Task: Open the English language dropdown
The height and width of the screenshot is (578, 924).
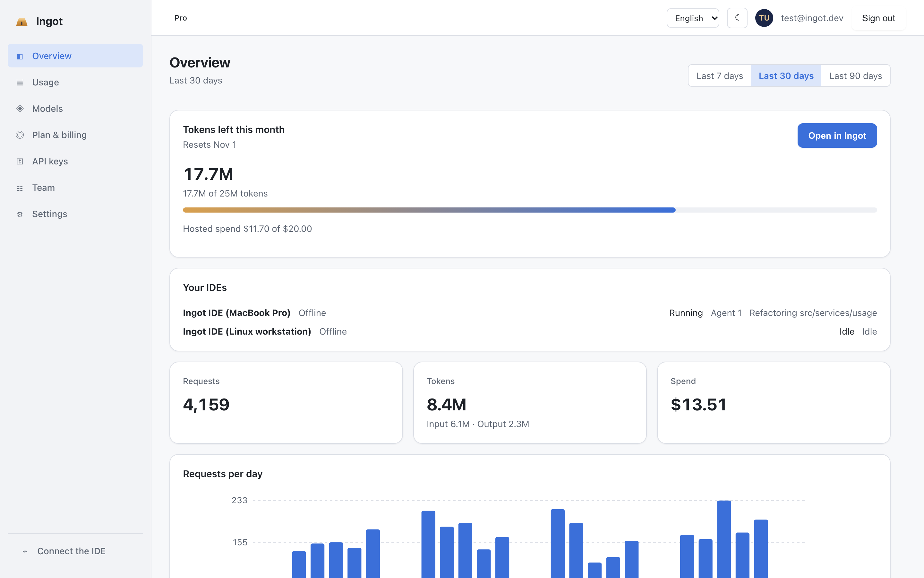Action: [693, 18]
